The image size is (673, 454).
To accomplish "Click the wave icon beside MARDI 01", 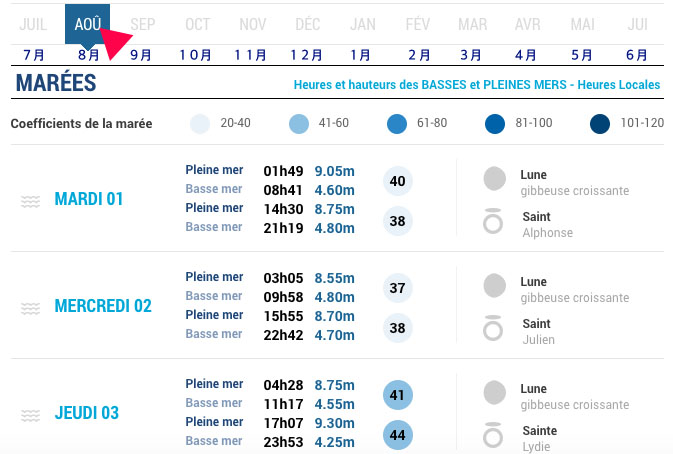I will coord(31,201).
